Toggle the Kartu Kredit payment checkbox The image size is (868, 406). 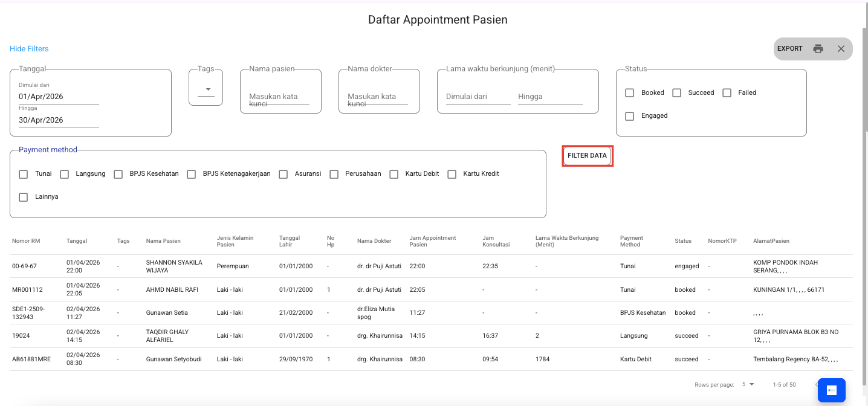pyautogui.click(x=452, y=174)
